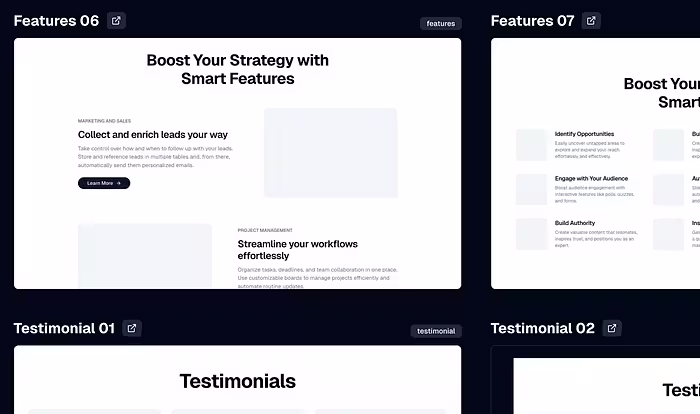
Task: Click the Features 06 section title
Action: pos(56,21)
